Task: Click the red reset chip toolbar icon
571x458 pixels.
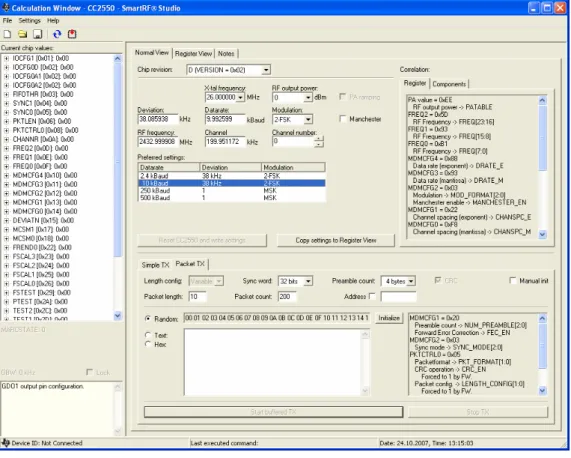Action: click(x=72, y=34)
